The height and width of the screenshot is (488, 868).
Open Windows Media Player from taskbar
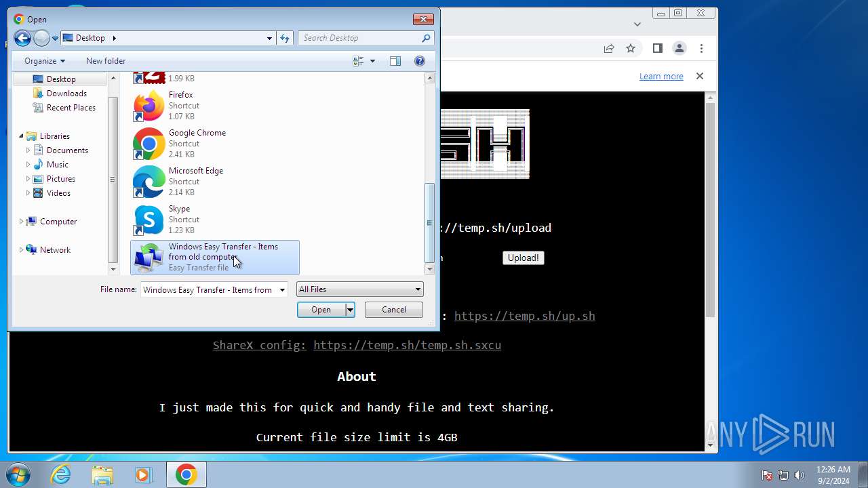click(x=143, y=475)
